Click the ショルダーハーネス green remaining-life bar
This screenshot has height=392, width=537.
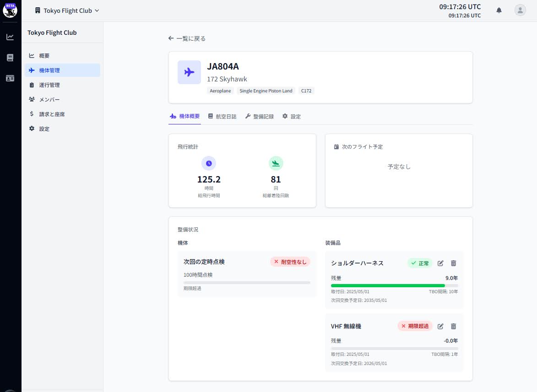pyautogui.click(x=394, y=285)
